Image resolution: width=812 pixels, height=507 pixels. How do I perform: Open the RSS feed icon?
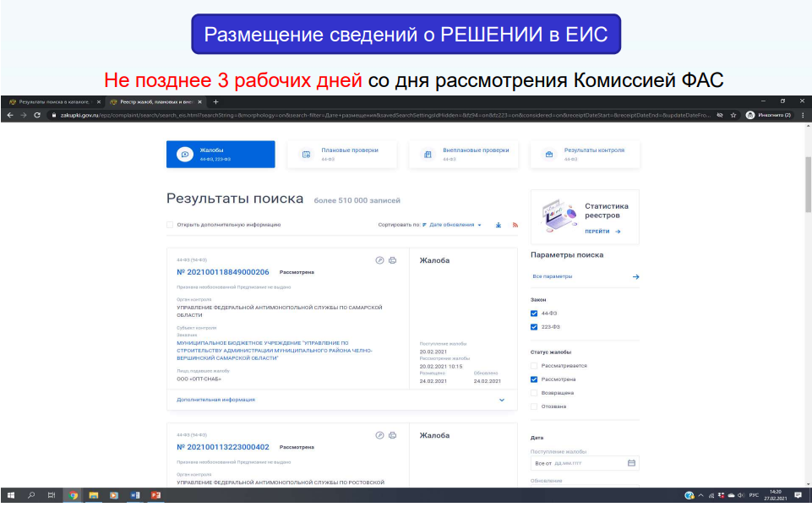coord(514,225)
